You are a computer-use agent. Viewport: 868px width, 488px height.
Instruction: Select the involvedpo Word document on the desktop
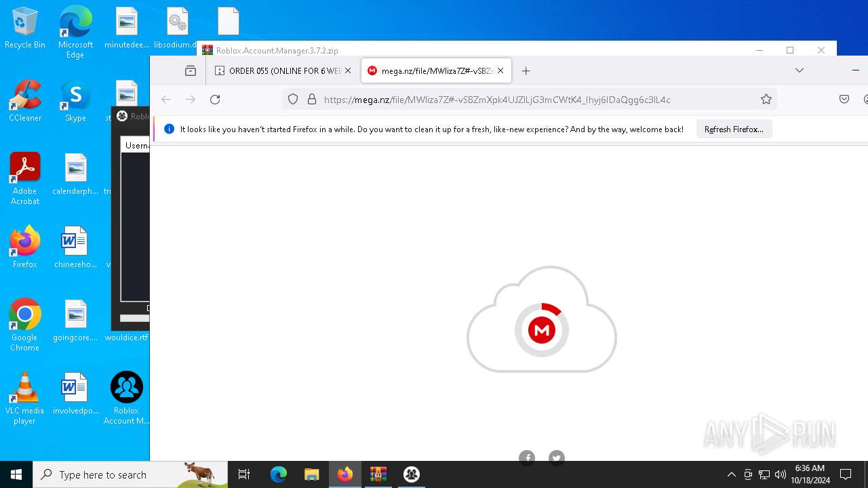click(x=75, y=394)
